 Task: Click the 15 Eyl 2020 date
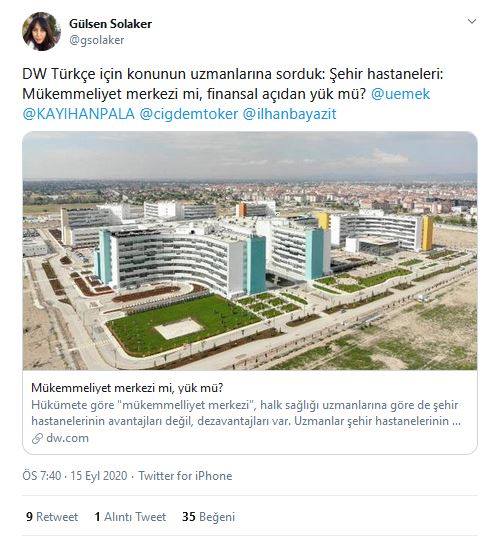tap(99, 476)
